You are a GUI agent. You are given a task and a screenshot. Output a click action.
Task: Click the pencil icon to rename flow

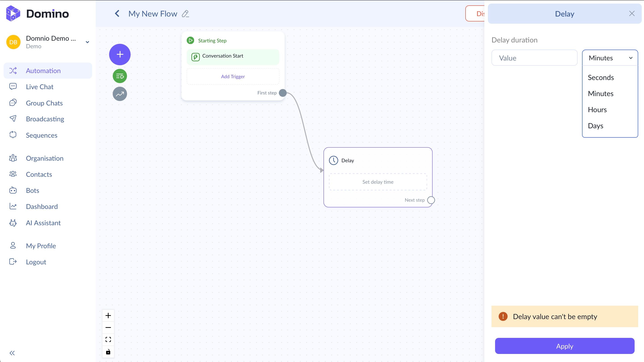point(185,14)
